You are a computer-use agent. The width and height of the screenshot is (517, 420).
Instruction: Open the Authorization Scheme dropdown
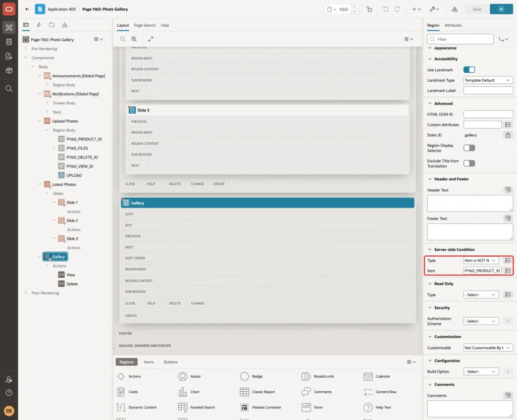[481, 321]
